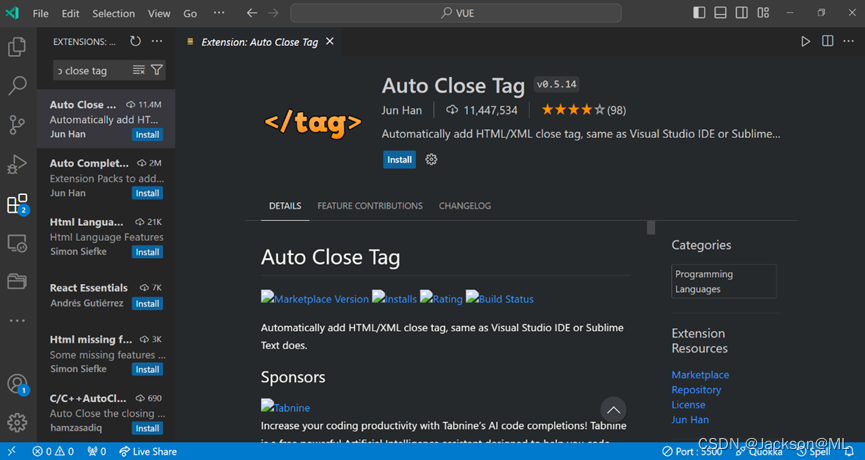The width and height of the screenshot is (865, 460).
Task: Open Extensions view with badge 2
Action: 17,204
